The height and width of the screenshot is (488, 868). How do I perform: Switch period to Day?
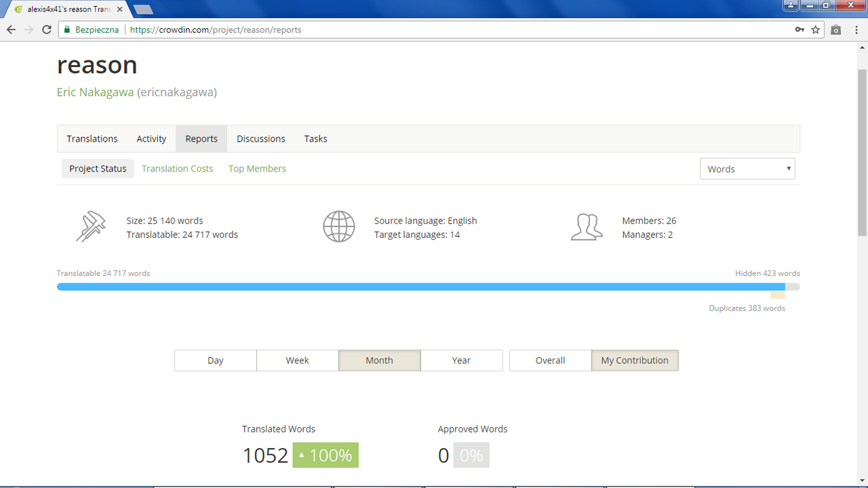coord(216,361)
